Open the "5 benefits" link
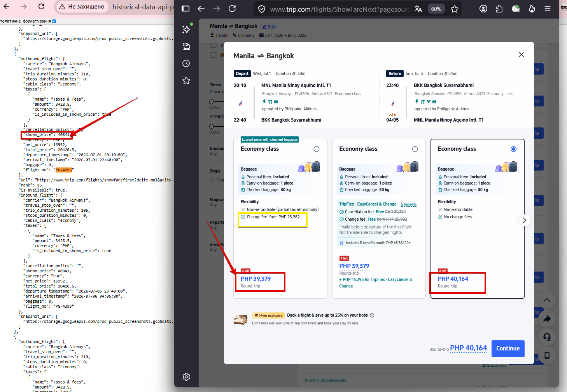The height and width of the screenshot is (392, 567). (409, 204)
